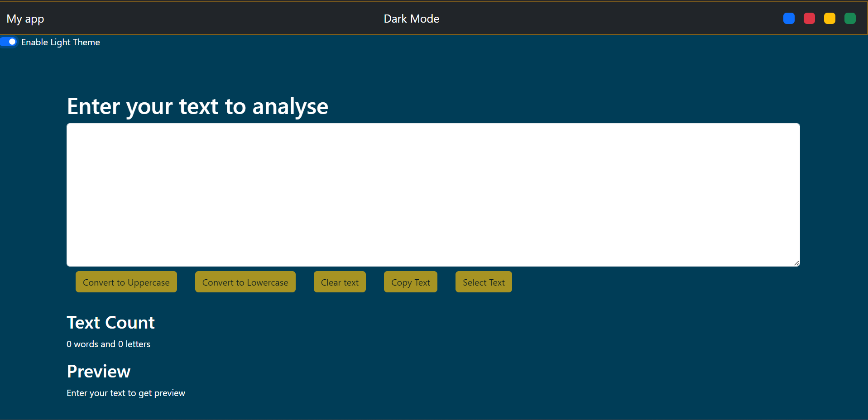Click the blue theme color swatch
This screenshot has height=420, width=868.
[x=789, y=19]
